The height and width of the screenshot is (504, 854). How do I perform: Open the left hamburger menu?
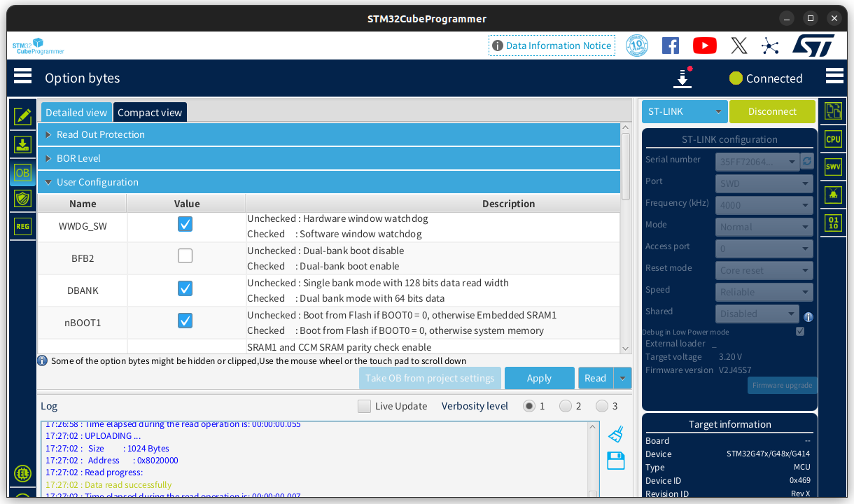(x=22, y=76)
